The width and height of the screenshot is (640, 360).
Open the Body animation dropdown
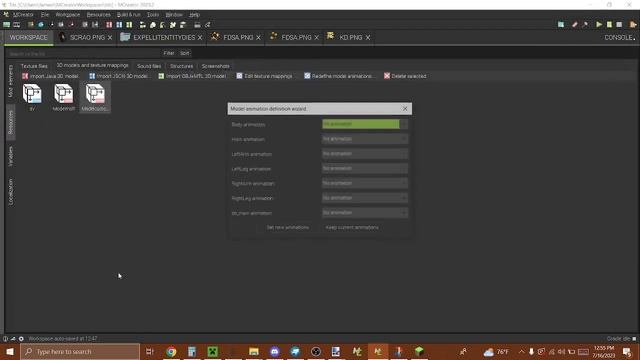364,124
